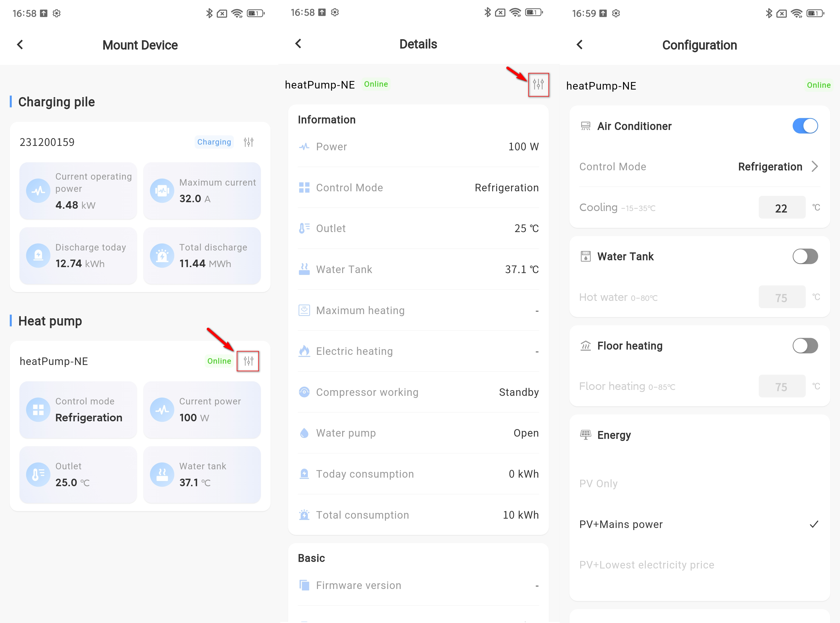
Task: Tap configuration sliders icon on Details screen
Action: 538,84
